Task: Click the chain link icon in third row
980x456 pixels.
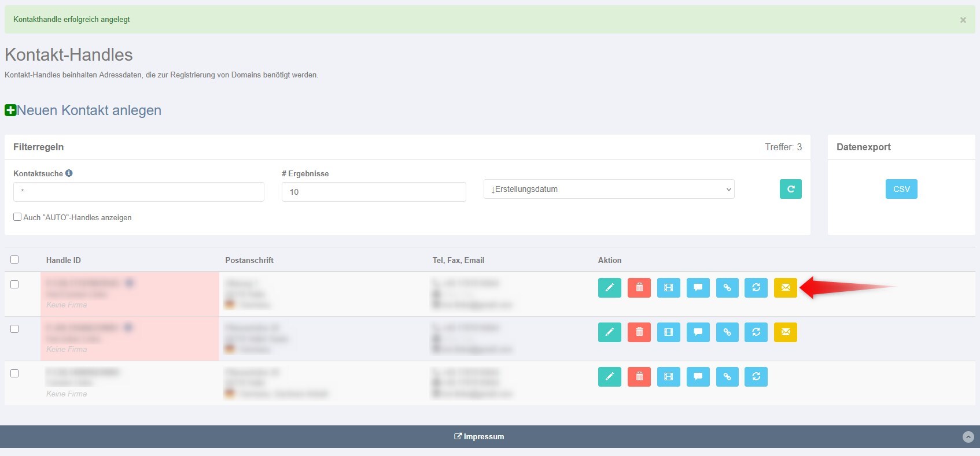Action: 727,377
